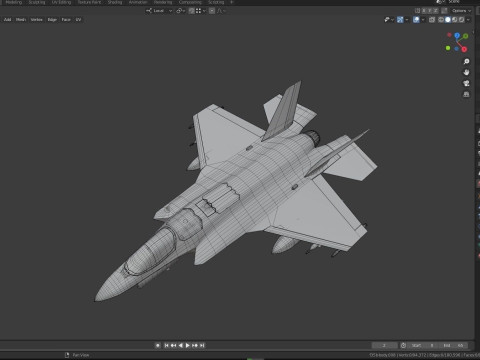
Task: Open the Mesh menu
Action: (21, 20)
